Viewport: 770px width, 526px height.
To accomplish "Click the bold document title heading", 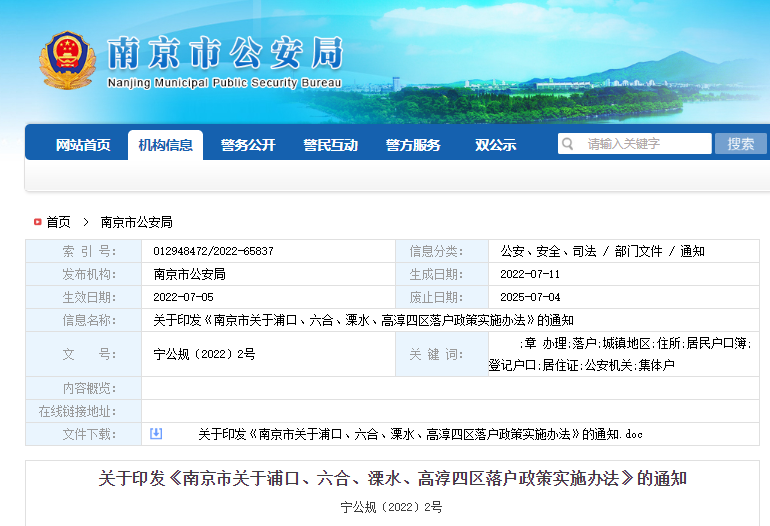I will [x=392, y=478].
